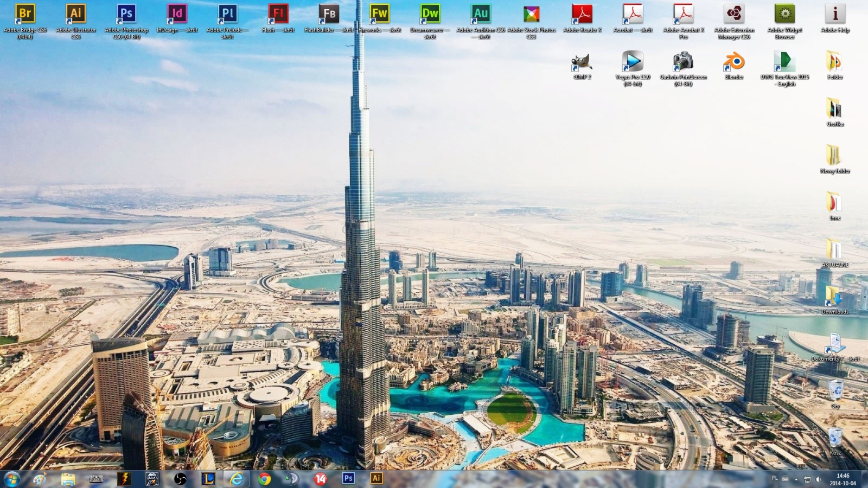Open Google Chrome from the taskbar
Image resolution: width=868 pixels, height=488 pixels.
[264, 479]
